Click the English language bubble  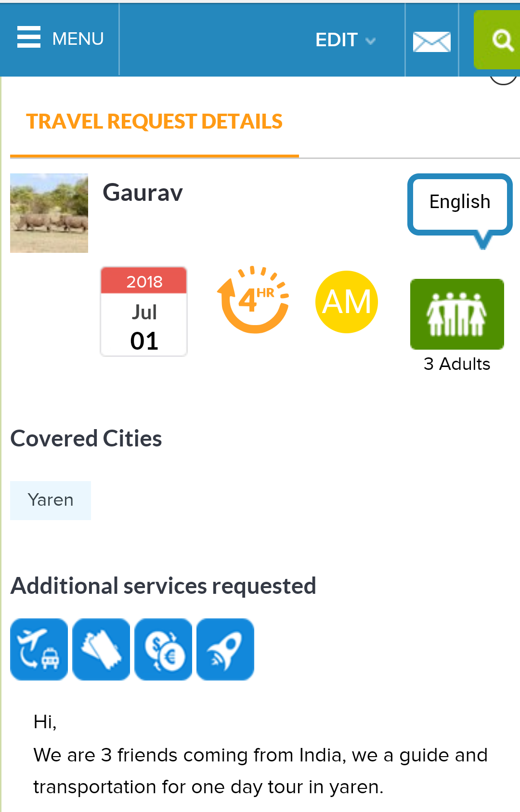click(x=460, y=202)
